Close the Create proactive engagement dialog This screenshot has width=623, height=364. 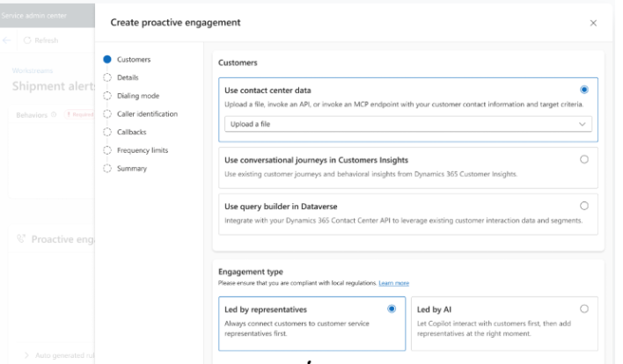(x=593, y=23)
